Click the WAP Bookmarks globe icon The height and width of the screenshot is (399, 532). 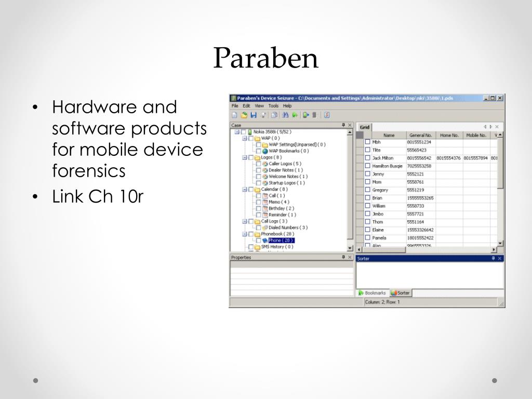(x=265, y=151)
